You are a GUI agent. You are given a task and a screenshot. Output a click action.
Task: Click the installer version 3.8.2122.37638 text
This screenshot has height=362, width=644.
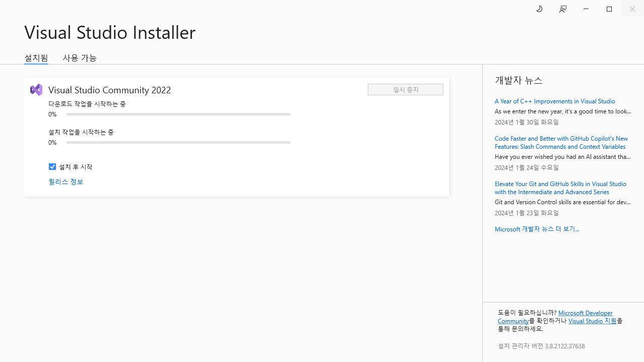click(541, 346)
